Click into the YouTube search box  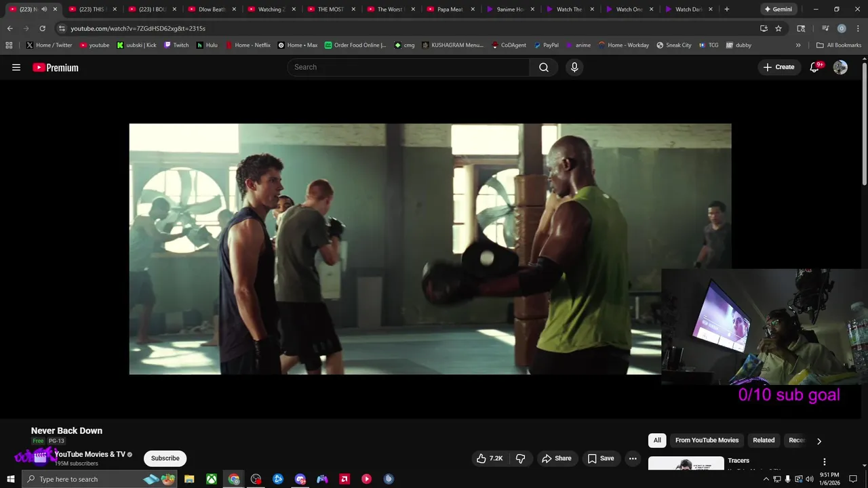pyautogui.click(x=409, y=67)
